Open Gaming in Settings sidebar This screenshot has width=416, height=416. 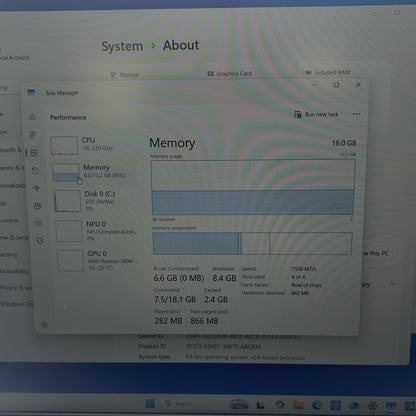(9, 254)
